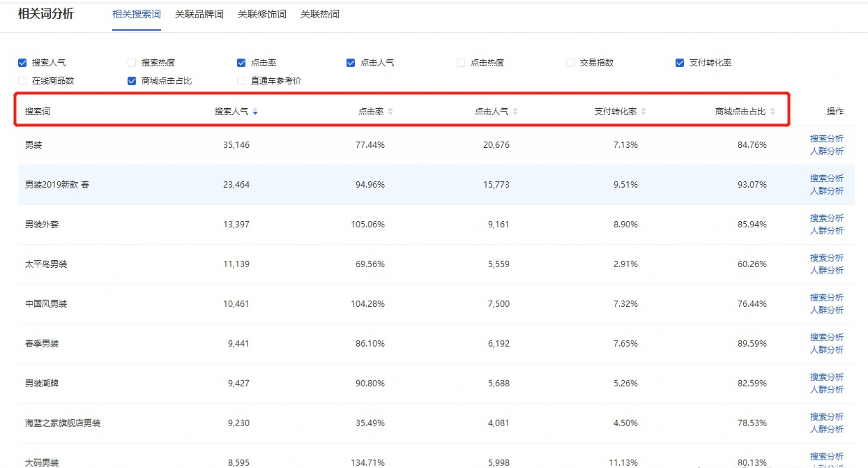This screenshot has width=868, height=468.
Task: Toggle the 点击人气 checkbox off
Action: pos(351,63)
